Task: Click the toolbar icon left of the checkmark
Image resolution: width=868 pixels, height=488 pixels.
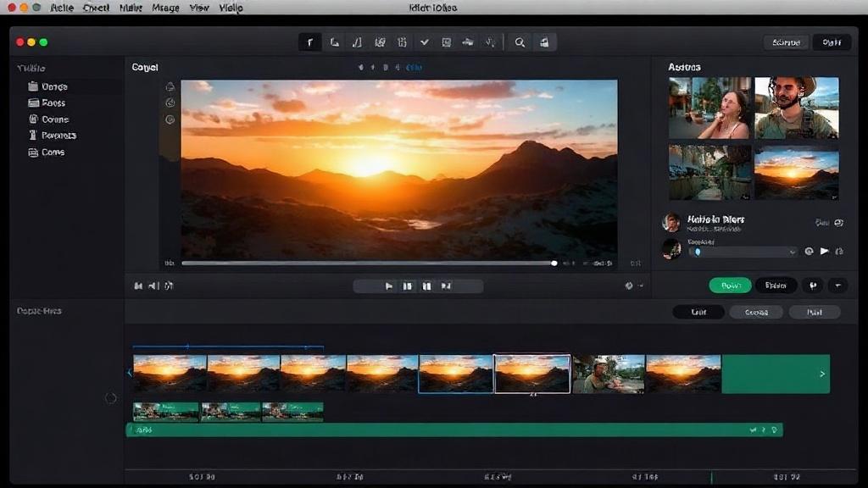Action: 402,42
